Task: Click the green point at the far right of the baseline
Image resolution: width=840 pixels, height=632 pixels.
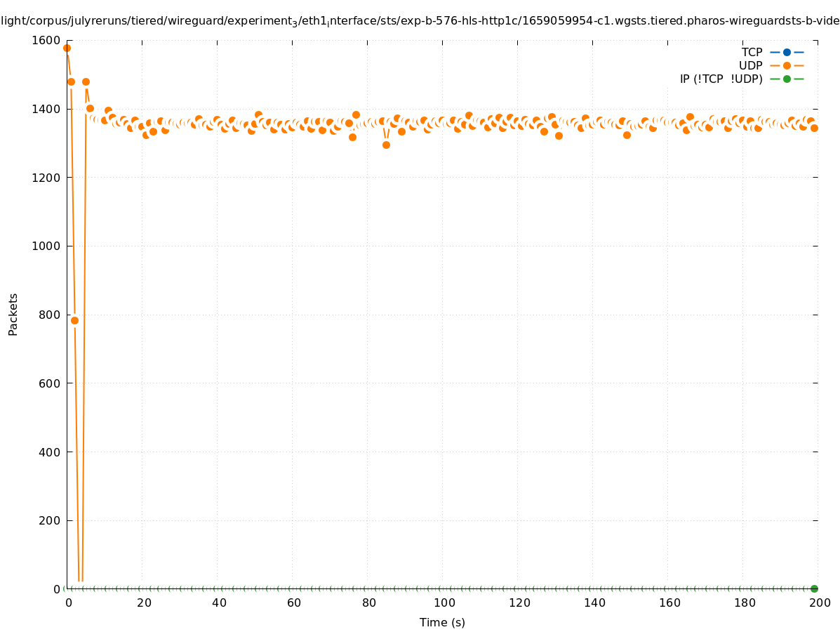Action: click(814, 588)
